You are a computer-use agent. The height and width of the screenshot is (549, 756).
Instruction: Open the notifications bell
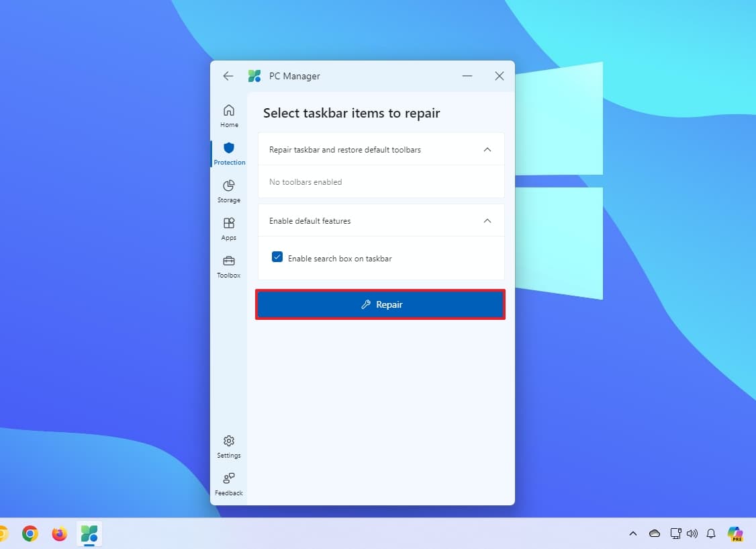pos(712,534)
